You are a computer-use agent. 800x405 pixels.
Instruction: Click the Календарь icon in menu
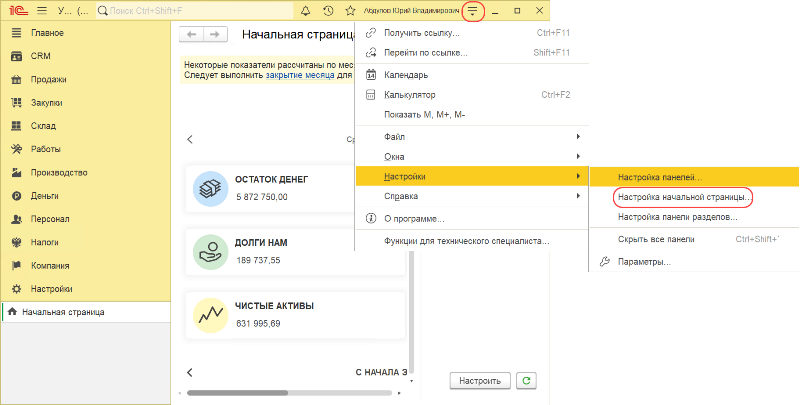[371, 75]
